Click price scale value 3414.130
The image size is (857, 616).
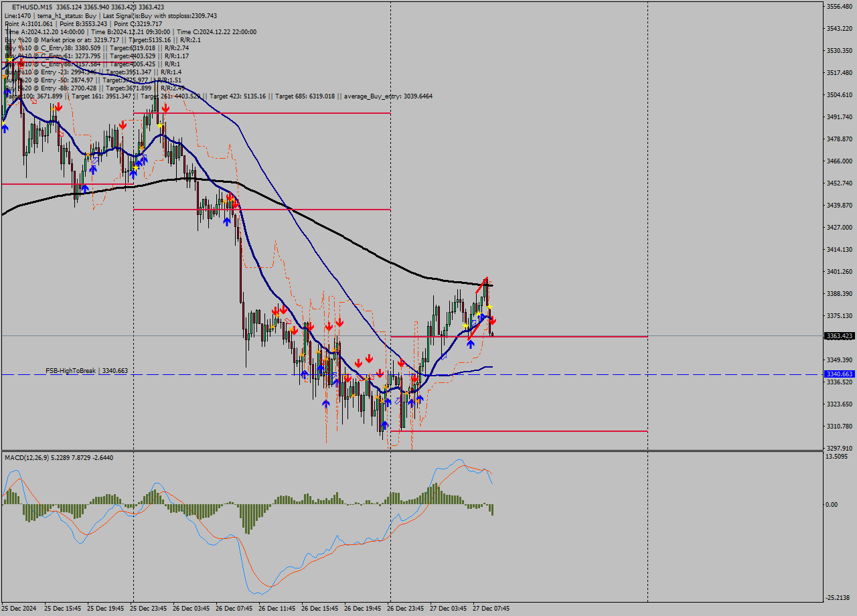pos(839,250)
